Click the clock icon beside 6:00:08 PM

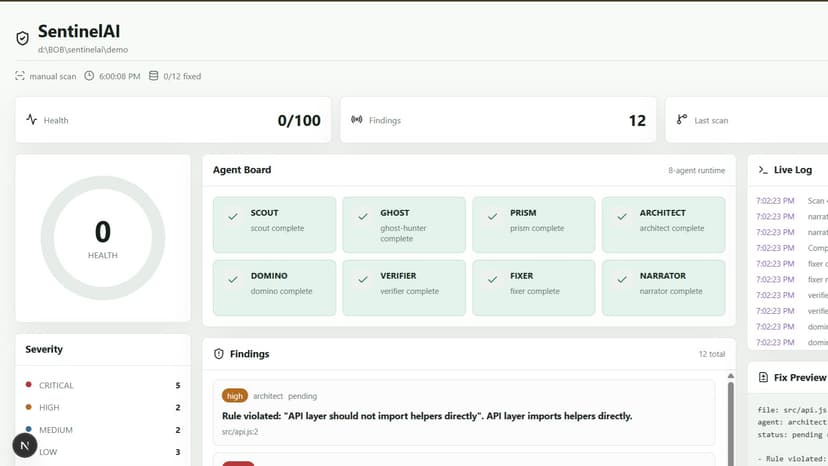pos(89,76)
